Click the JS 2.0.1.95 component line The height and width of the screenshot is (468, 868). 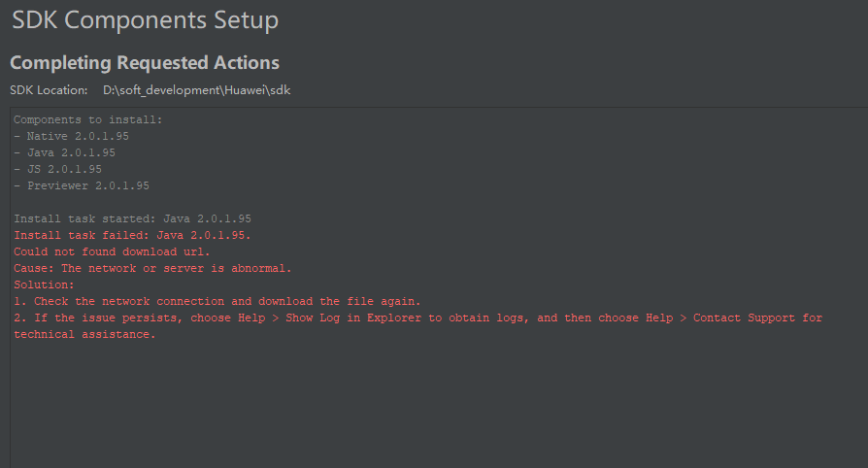57,169
